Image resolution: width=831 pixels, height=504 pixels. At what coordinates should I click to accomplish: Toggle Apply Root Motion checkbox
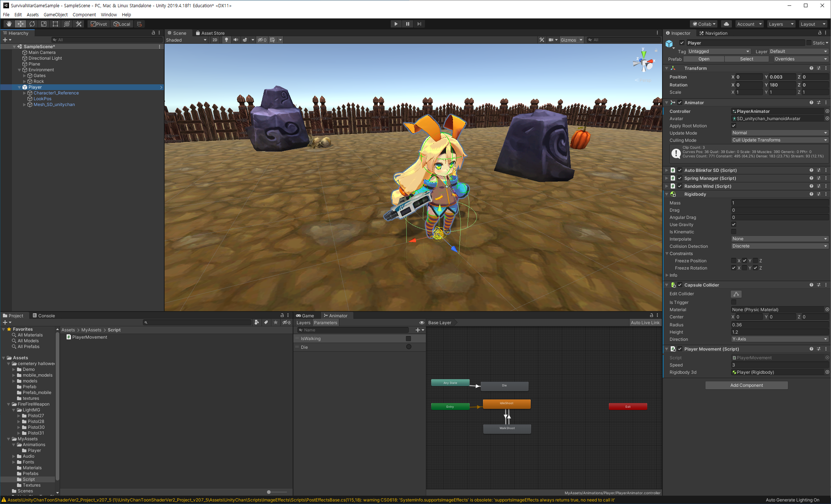coord(734,126)
